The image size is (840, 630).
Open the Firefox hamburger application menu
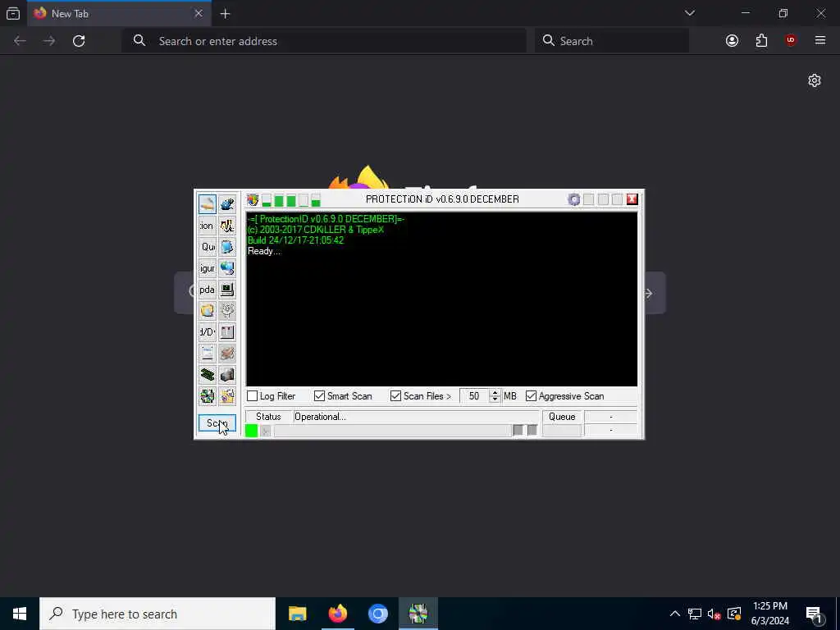pos(820,40)
